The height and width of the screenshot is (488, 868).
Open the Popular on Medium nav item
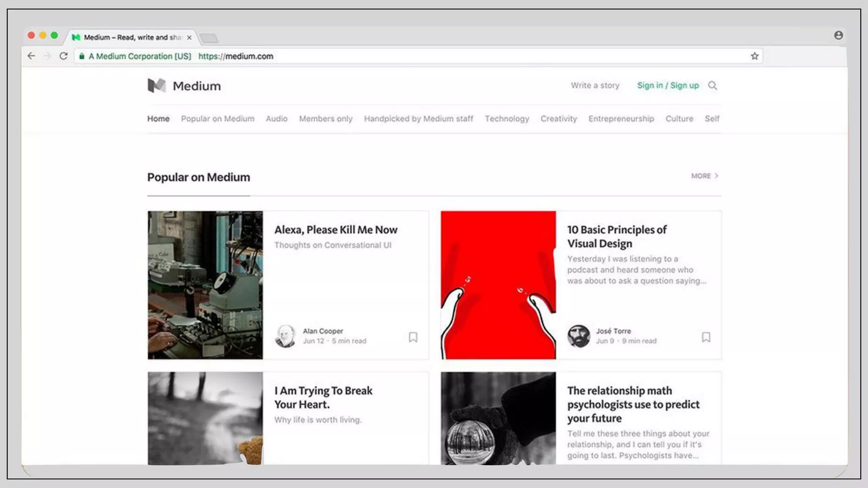tap(217, 119)
